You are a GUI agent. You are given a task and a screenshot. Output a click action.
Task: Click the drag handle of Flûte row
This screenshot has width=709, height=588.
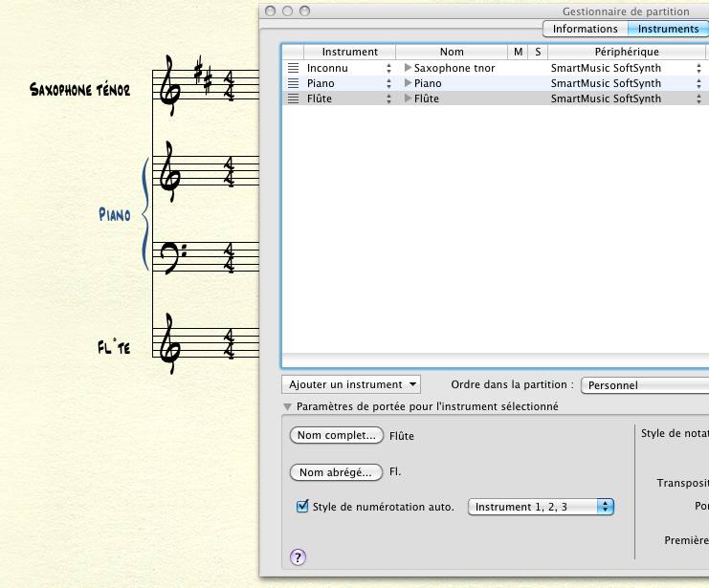point(293,98)
